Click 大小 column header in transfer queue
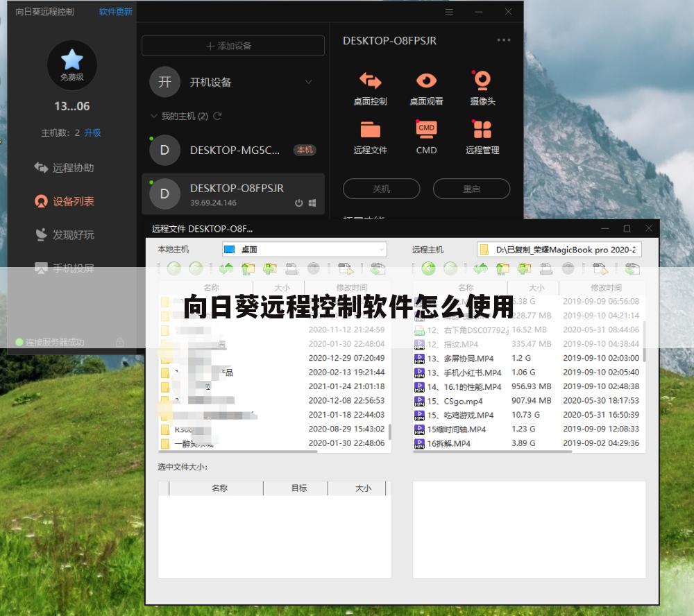The image size is (694, 616). (357, 488)
